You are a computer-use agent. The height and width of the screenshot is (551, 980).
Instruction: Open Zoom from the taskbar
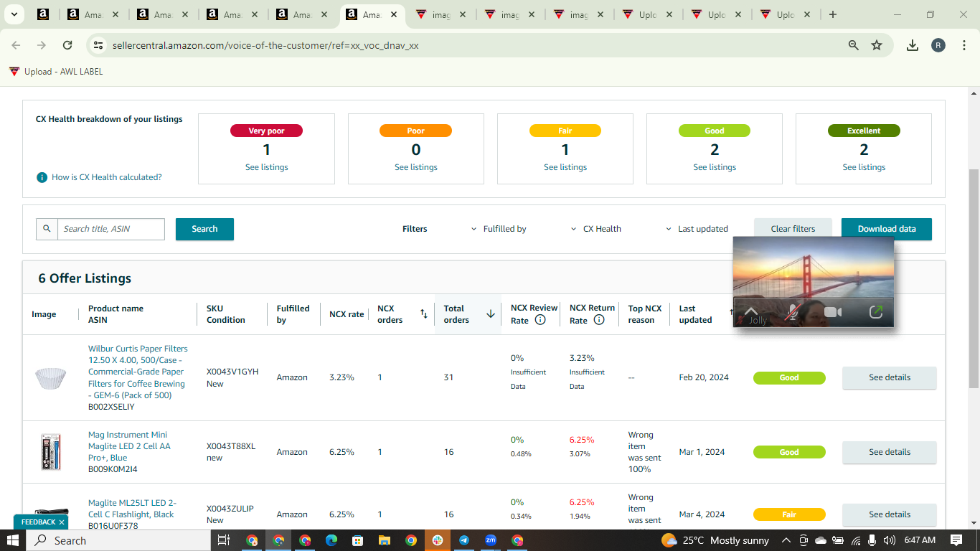coord(491,540)
